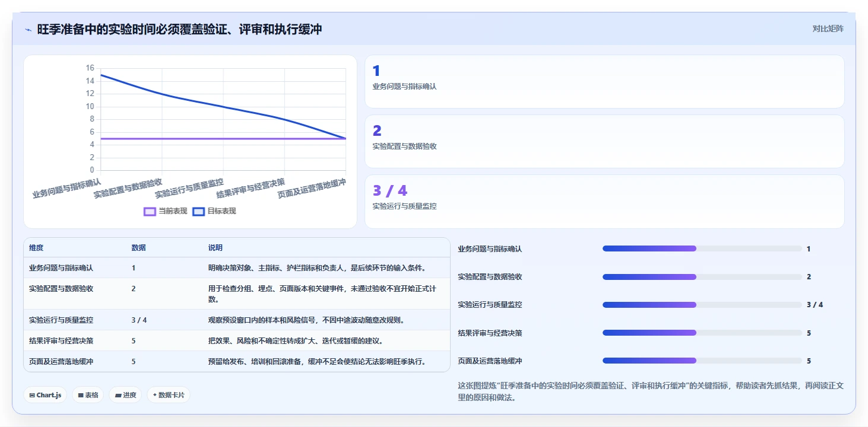Image resolution: width=868 pixels, height=427 pixels.
Task: Click table cell 业务问题与指标确认 in first row
Action: coord(61,268)
